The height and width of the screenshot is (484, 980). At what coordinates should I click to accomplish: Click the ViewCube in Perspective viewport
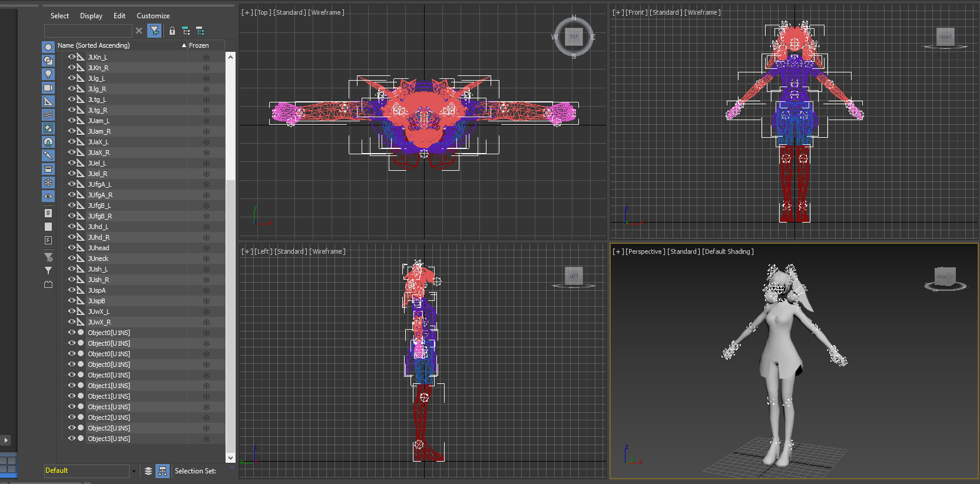tap(945, 277)
